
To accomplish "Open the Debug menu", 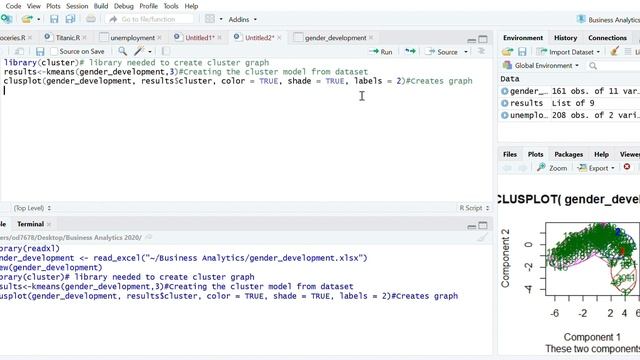I will coord(124,6).
